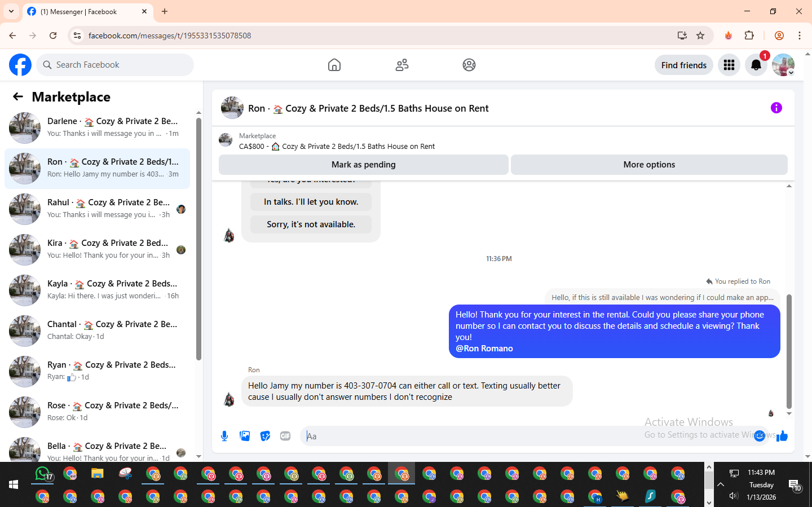The height and width of the screenshot is (507, 812).
Task: Open the taskbar volume icon
Action: pos(734,496)
